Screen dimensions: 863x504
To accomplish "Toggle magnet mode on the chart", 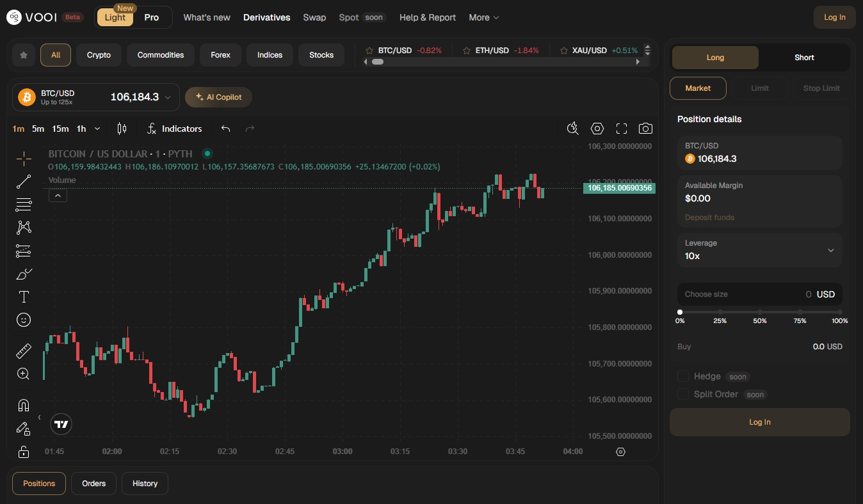I will (24, 405).
